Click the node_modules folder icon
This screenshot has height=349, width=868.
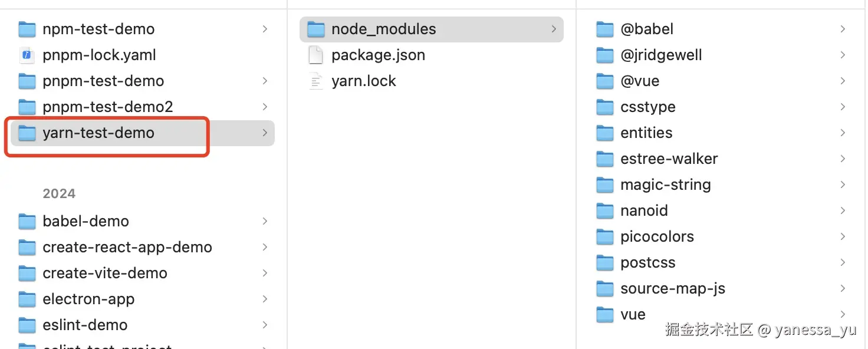[x=316, y=29]
